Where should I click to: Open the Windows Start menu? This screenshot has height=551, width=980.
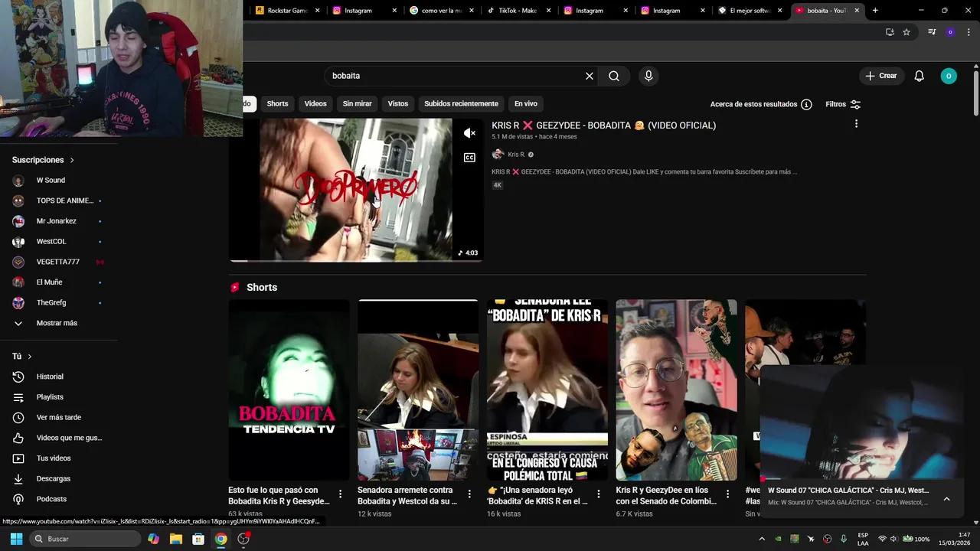16,539
